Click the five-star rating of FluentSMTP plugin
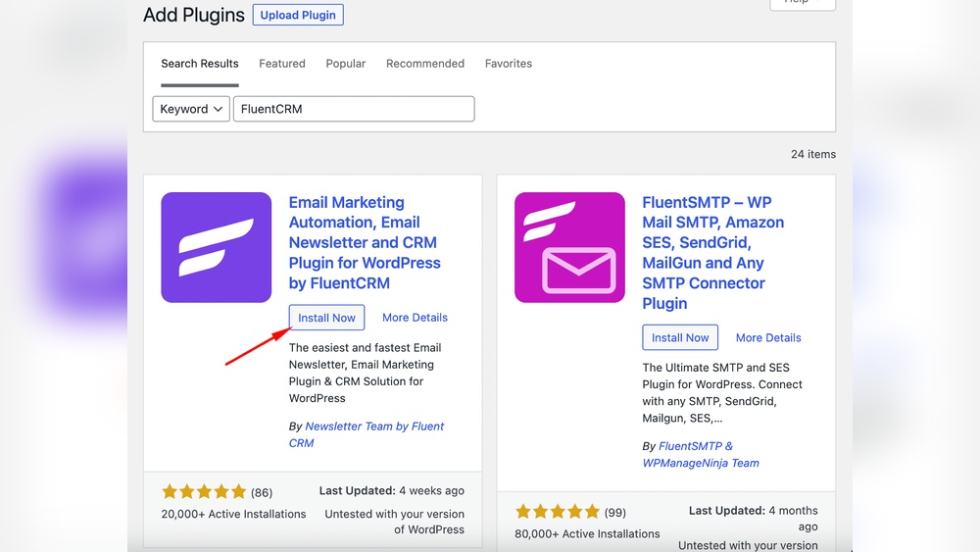The image size is (980, 552). 558,512
